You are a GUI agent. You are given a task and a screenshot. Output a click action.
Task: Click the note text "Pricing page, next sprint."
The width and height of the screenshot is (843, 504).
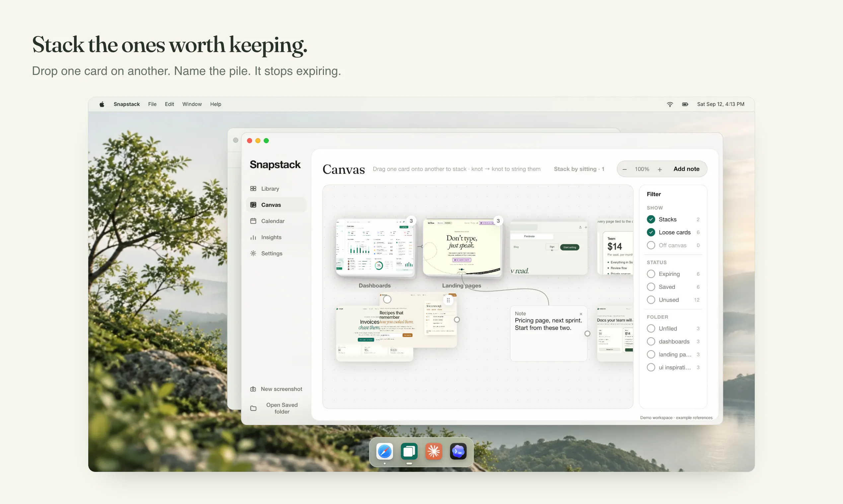[548, 321]
